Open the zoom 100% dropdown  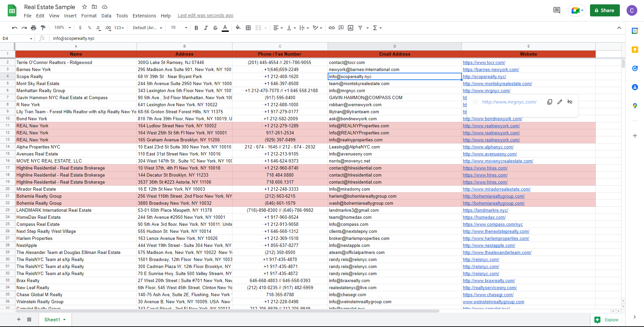[x=63, y=28]
